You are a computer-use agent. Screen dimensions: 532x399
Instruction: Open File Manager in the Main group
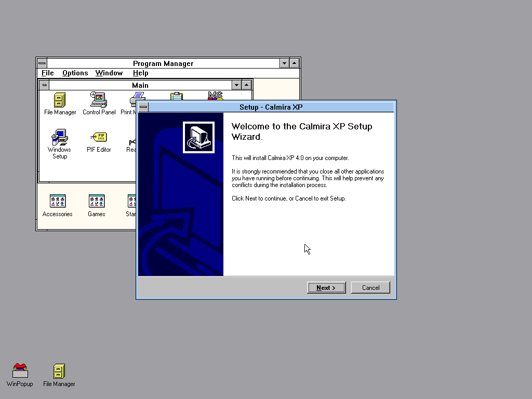point(60,100)
